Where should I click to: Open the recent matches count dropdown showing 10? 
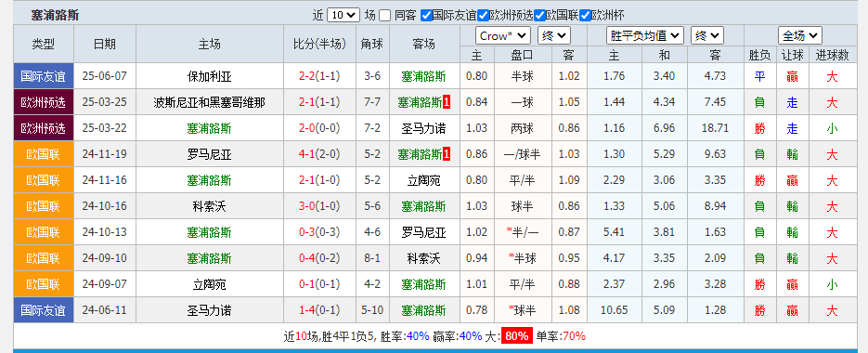point(343,15)
